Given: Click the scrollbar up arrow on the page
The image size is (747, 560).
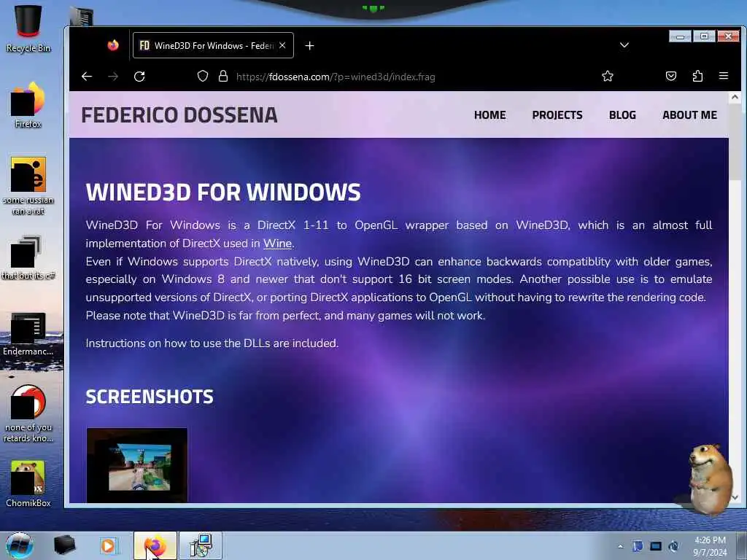Looking at the screenshot, I should point(734,97).
